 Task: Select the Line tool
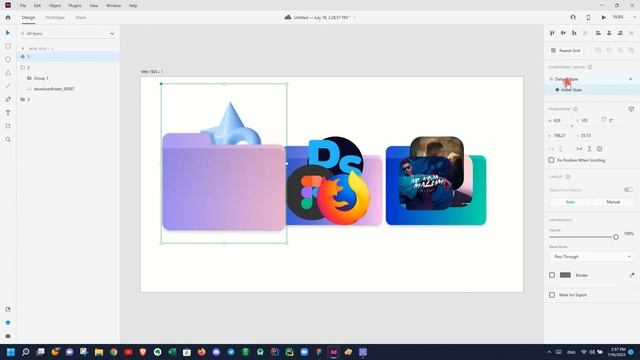[x=8, y=86]
